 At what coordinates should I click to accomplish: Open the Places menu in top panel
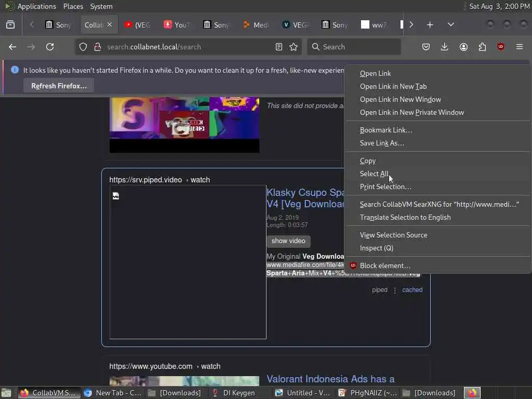pos(73,6)
